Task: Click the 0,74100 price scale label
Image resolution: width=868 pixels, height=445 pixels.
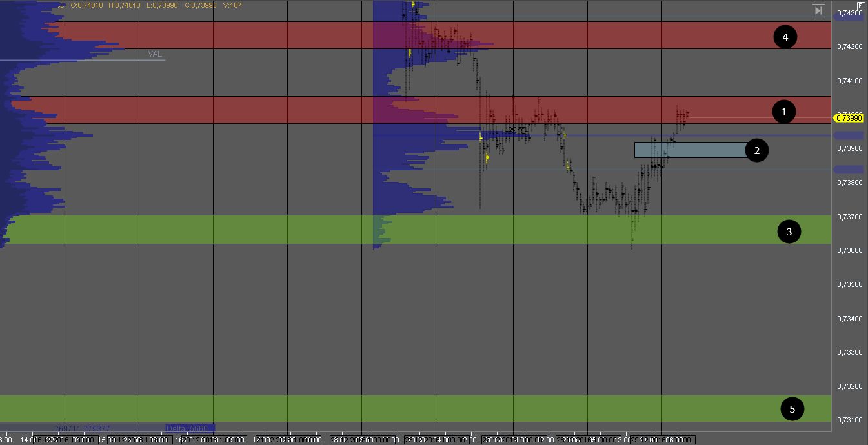Action: click(849, 81)
